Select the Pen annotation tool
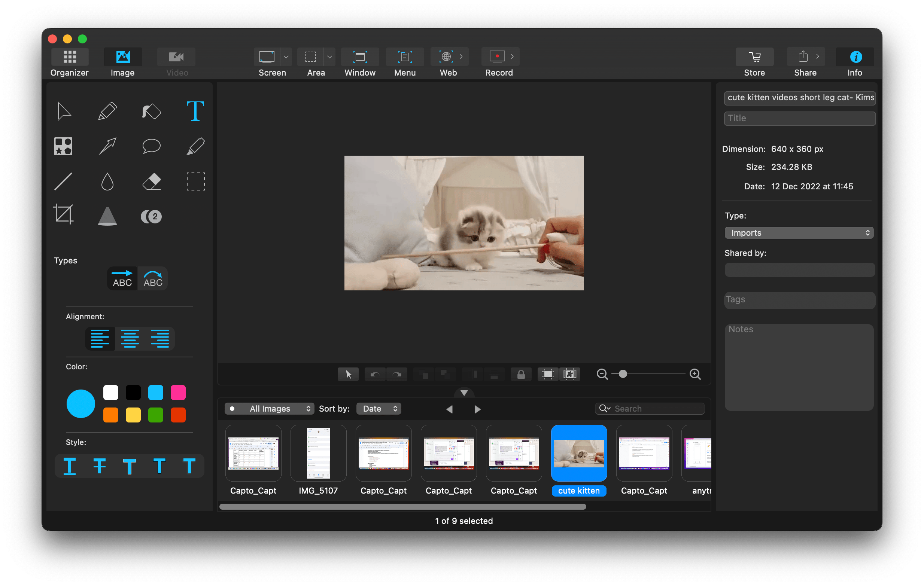This screenshot has height=586, width=924. (107, 111)
